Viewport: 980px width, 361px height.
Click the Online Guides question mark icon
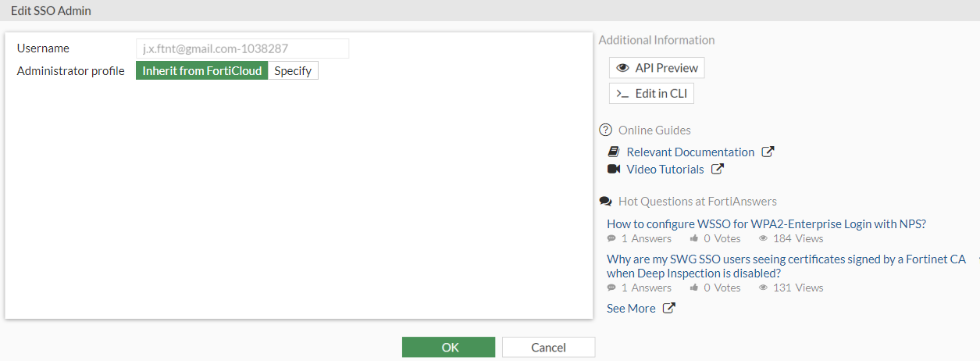click(605, 130)
